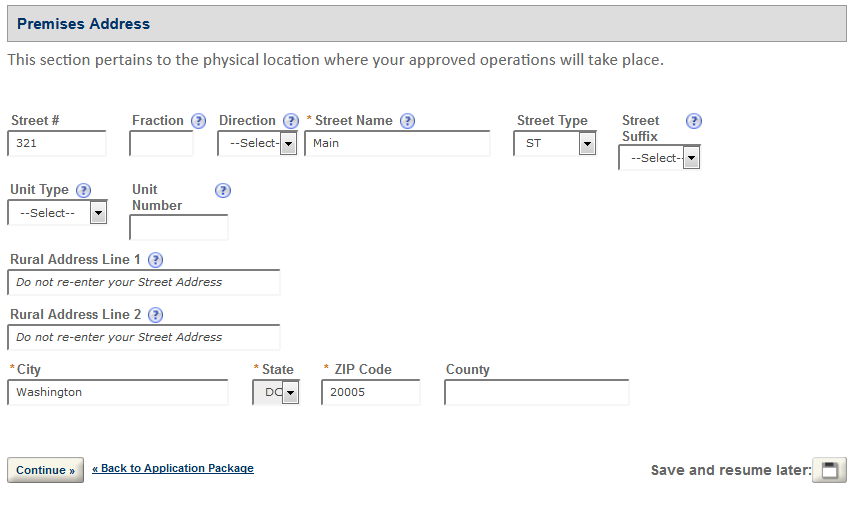The image size is (856, 515).
Task: Open help for Street Name field
Action: (x=408, y=121)
